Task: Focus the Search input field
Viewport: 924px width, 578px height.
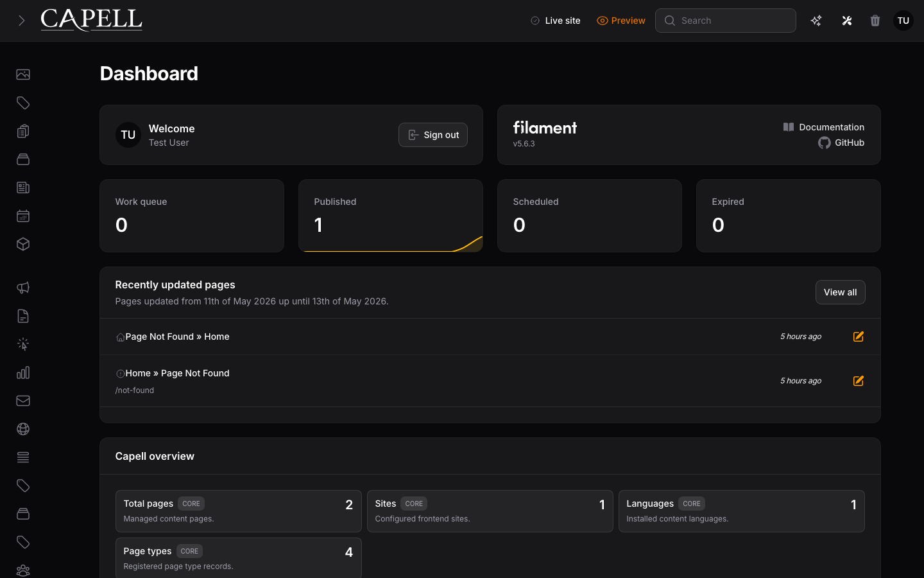Action: 726,21
